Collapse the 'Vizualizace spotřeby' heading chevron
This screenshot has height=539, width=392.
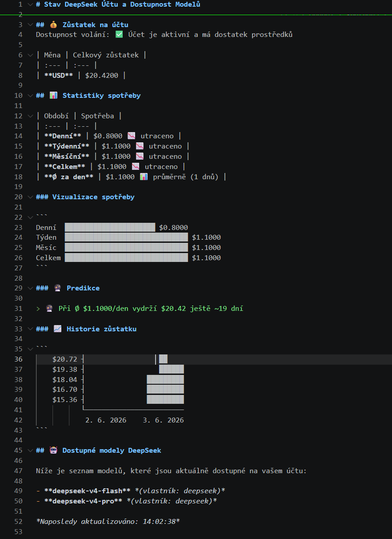coord(30,197)
